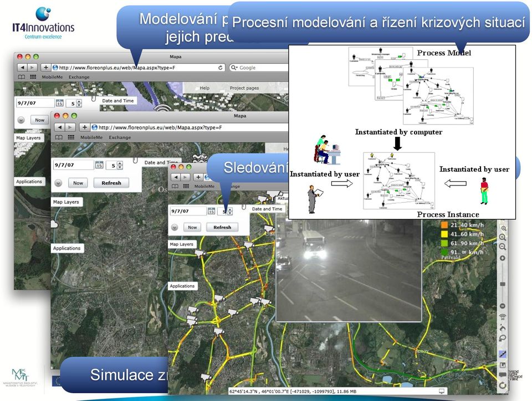Open the Google search magnifier dropdown
The image size is (532, 401).
pyautogui.click(x=234, y=68)
